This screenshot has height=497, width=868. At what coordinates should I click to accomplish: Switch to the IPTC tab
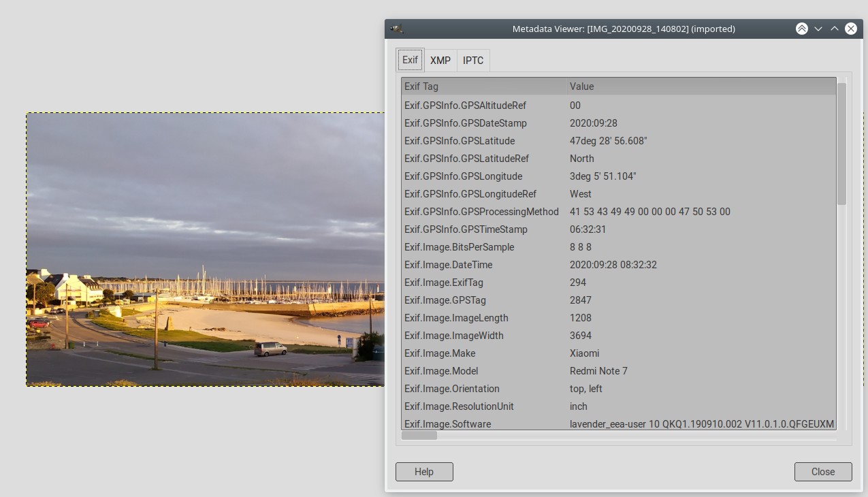(x=473, y=61)
